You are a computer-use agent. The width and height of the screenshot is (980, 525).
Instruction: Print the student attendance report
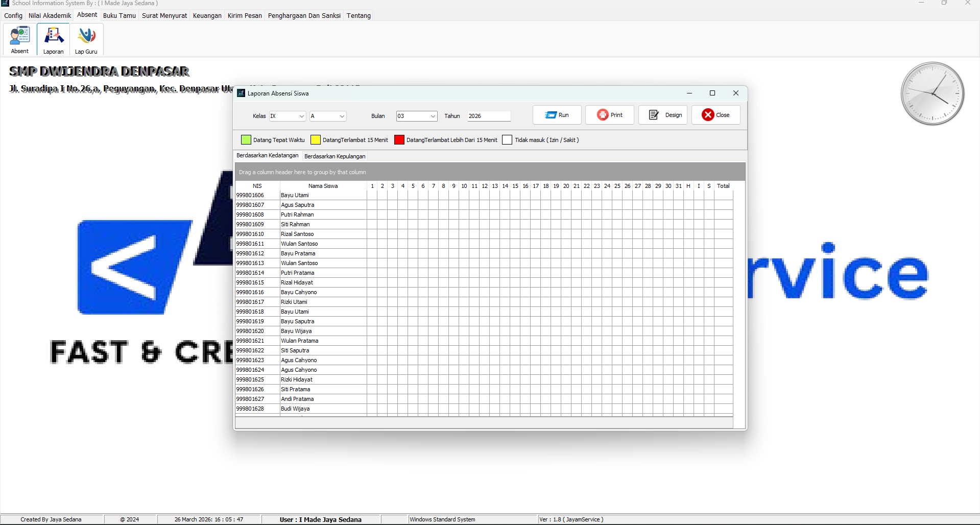click(610, 115)
